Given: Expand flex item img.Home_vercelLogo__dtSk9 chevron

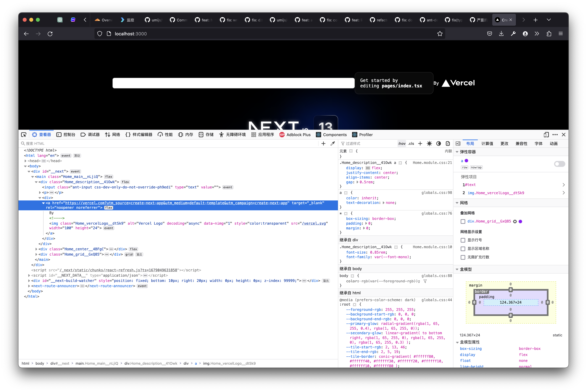Looking at the screenshot, I should (x=564, y=193).
